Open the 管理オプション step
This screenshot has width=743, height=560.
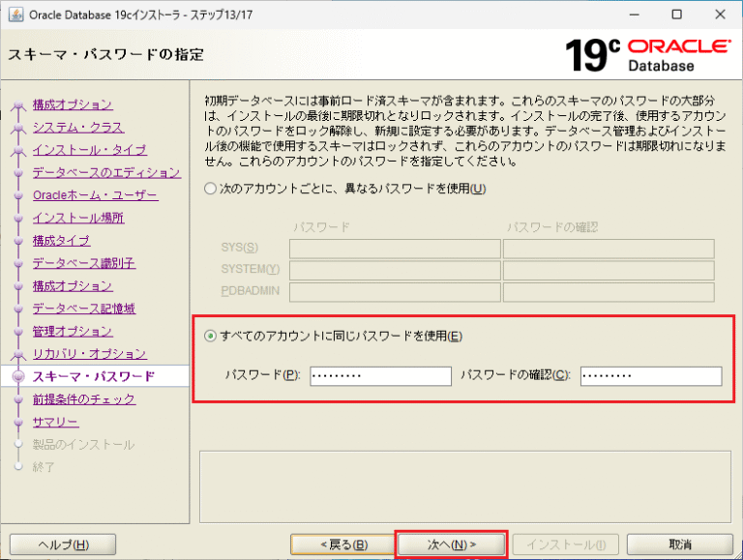[x=73, y=331]
